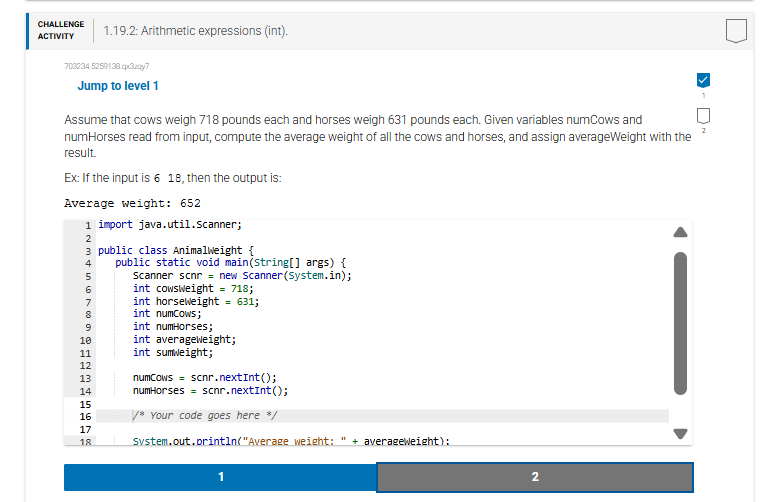Click the code editor scroll up arrow
The width and height of the screenshot is (772, 502).
680,232
